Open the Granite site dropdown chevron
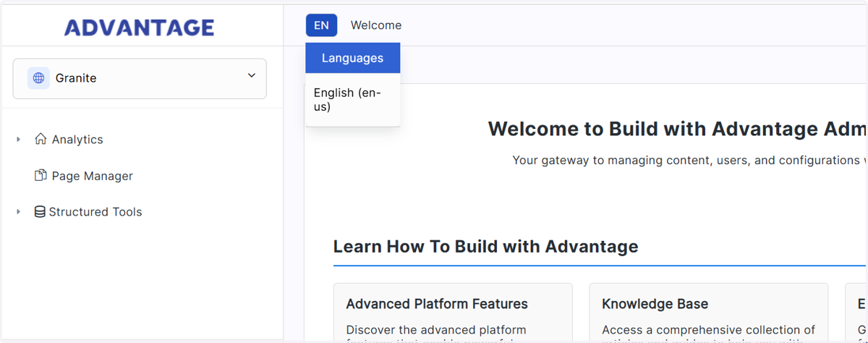This screenshot has width=868, height=343. (x=252, y=75)
